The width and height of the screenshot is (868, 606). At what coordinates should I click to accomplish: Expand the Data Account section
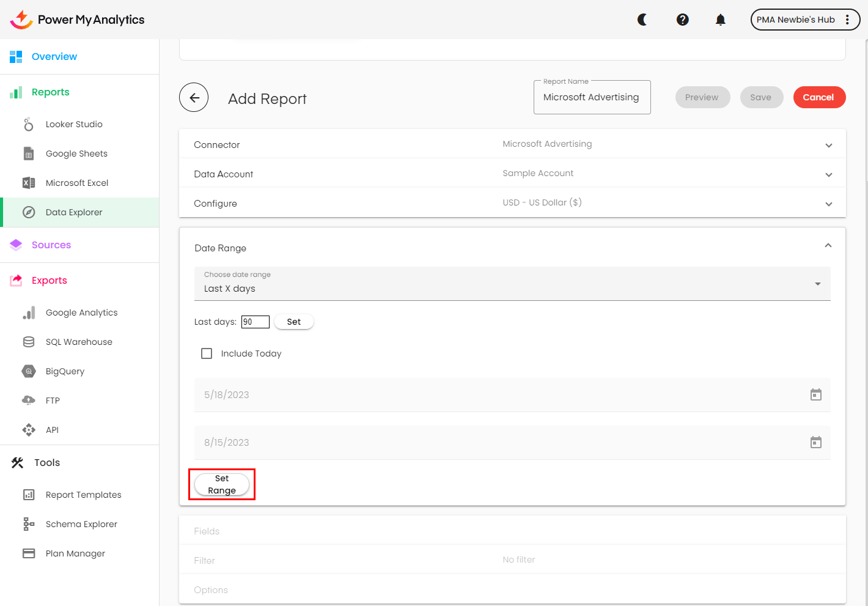pyautogui.click(x=828, y=175)
